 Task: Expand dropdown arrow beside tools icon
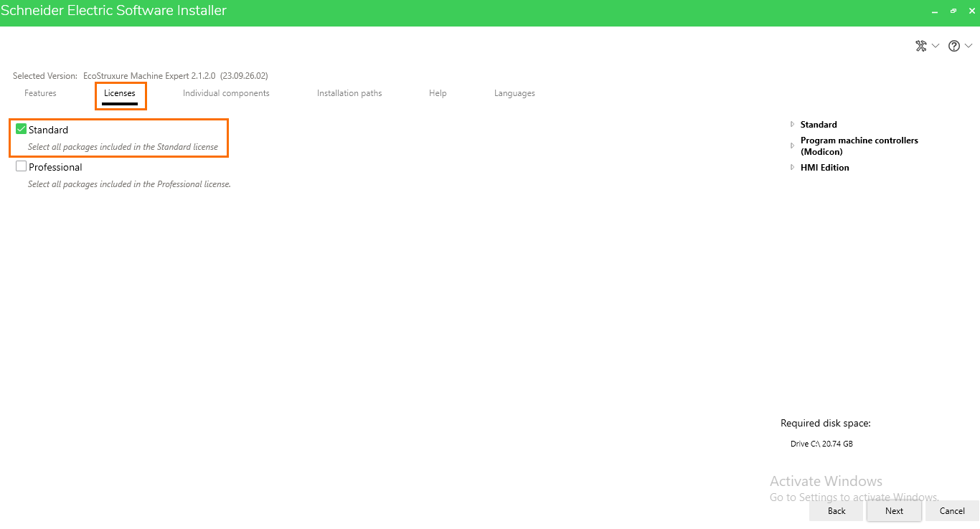click(x=936, y=46)
